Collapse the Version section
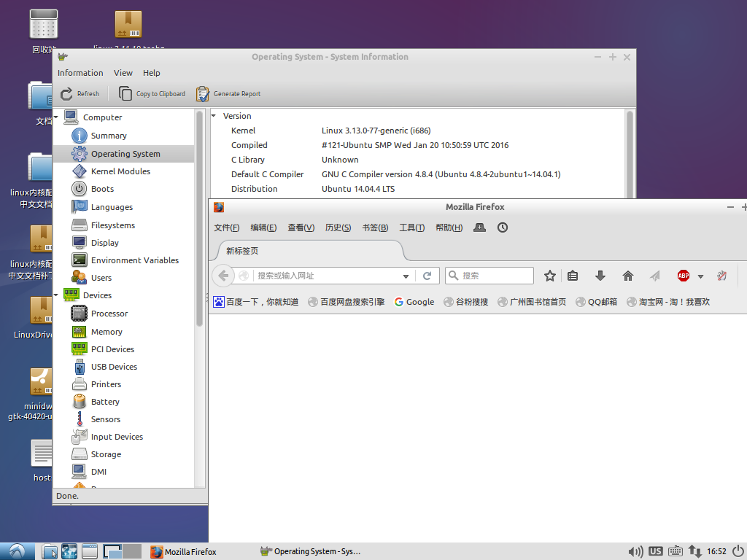The width and height of the screenshot is (747, 560). click(214, 116)
